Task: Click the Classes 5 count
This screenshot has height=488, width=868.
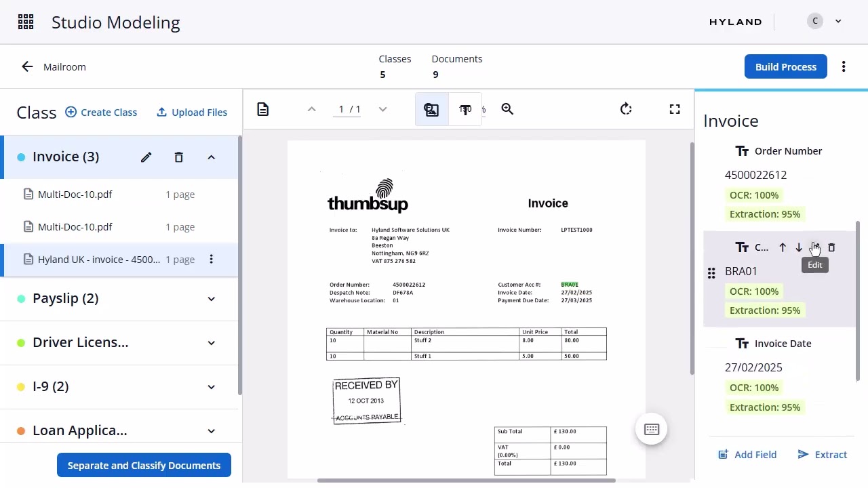Action: (x=395, y=66)
